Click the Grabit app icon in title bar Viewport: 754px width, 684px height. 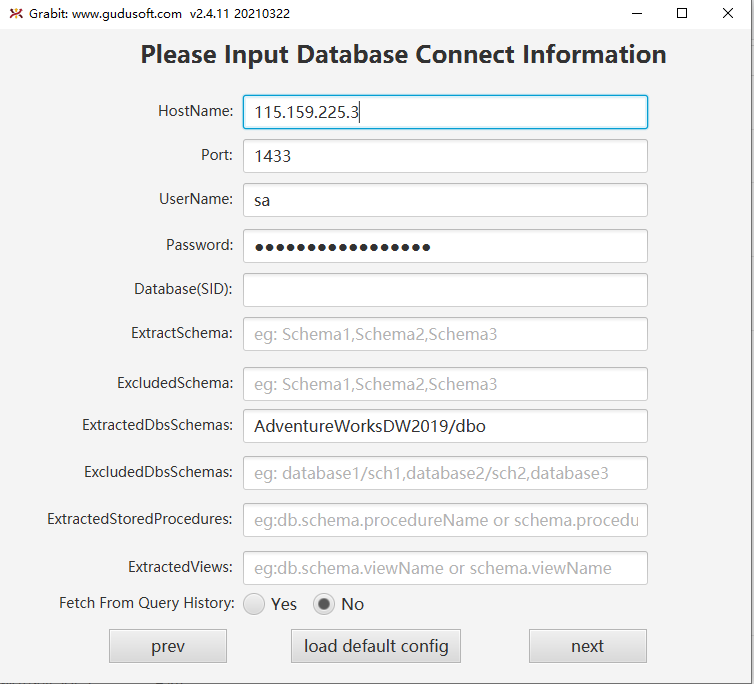pyautogui.click(x=16, y=13)
